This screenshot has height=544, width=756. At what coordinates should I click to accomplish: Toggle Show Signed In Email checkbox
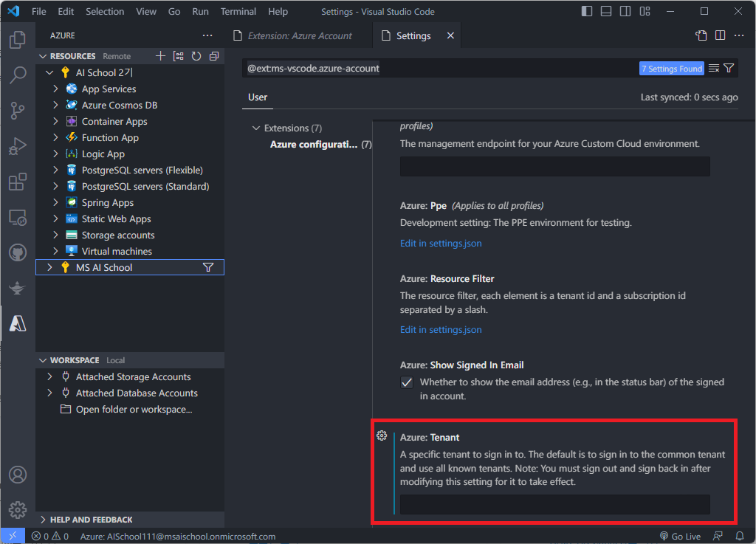pos(407,382)
